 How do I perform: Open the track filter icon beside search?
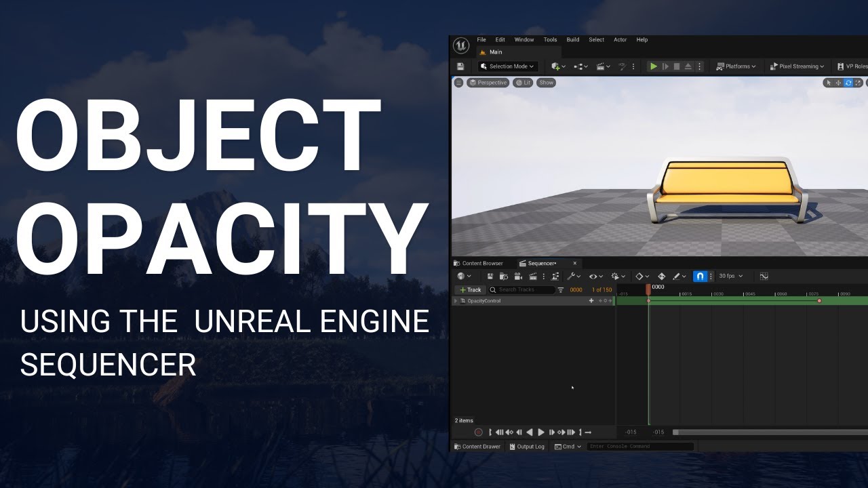click(561, 290)
